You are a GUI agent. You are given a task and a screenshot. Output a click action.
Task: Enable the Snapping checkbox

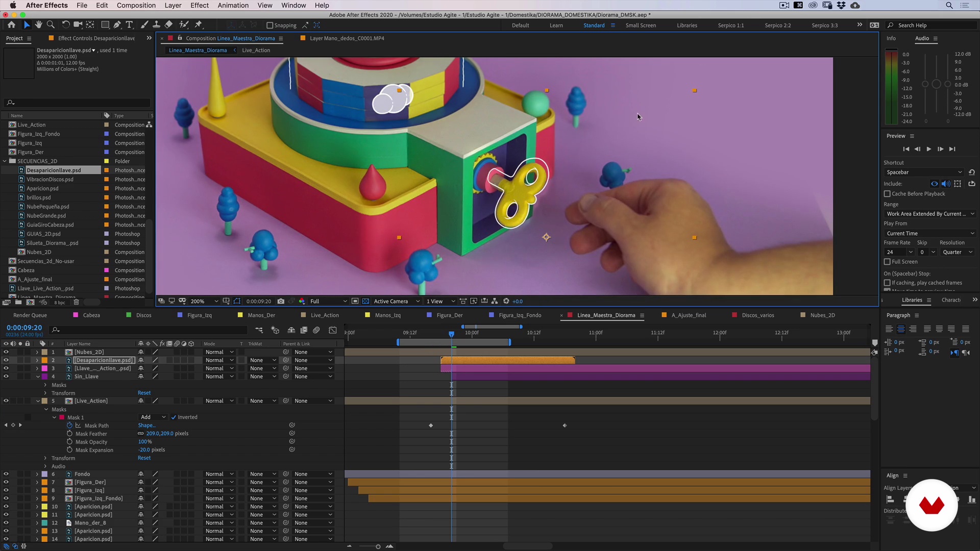click(x=270, y=26)
